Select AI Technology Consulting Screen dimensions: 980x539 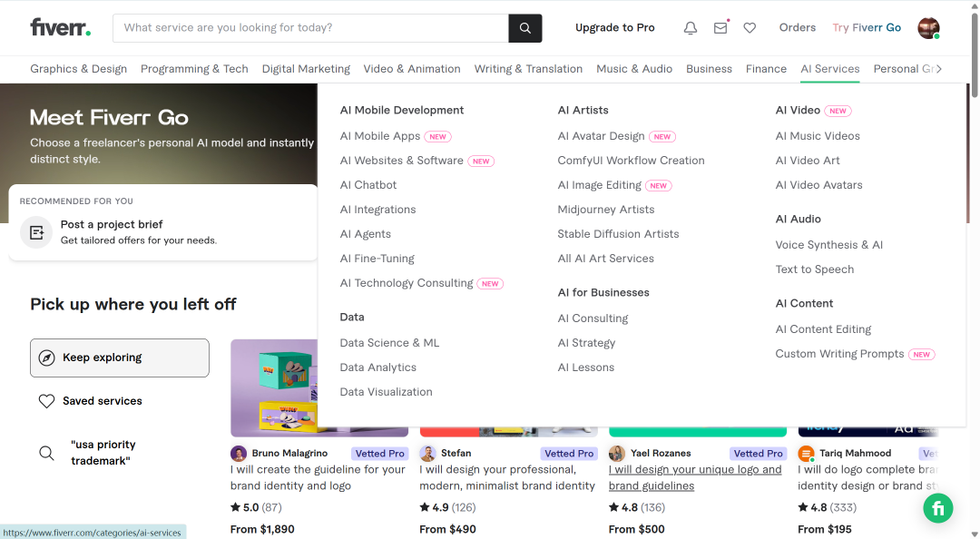pos(407,283)
